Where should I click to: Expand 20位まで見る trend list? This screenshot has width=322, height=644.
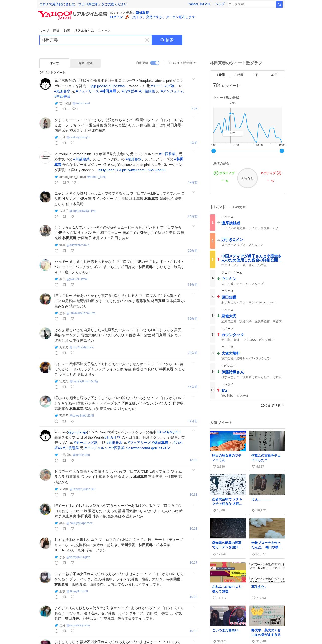point(273,405)
